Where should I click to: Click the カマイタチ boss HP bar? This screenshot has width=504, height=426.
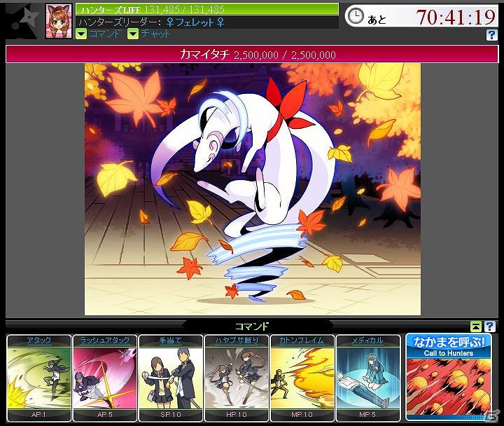(252, 55)
